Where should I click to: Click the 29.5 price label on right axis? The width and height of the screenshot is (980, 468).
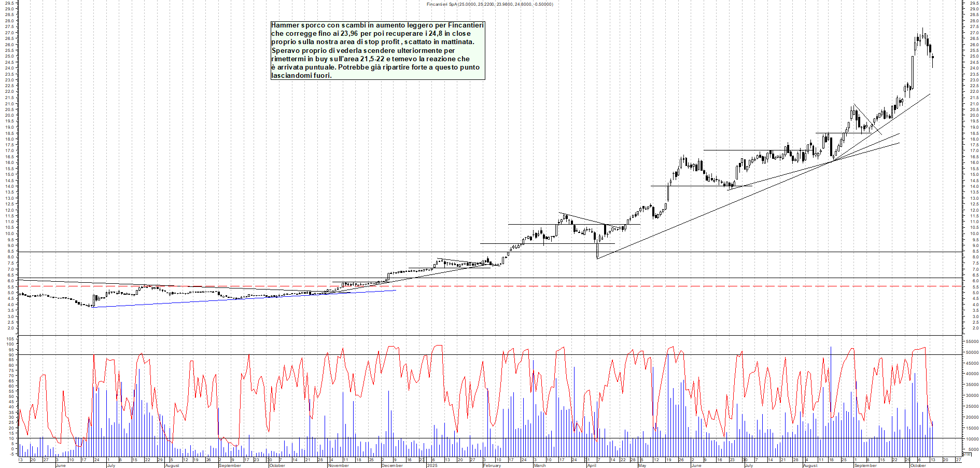(974, 3)
